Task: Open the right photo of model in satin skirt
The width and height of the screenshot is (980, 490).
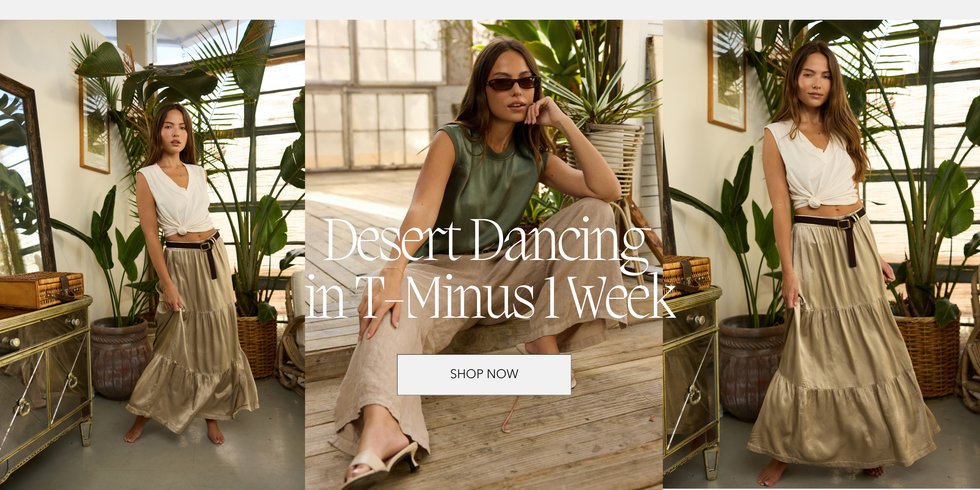Action: pyautogui.click(x=821, y=254)
